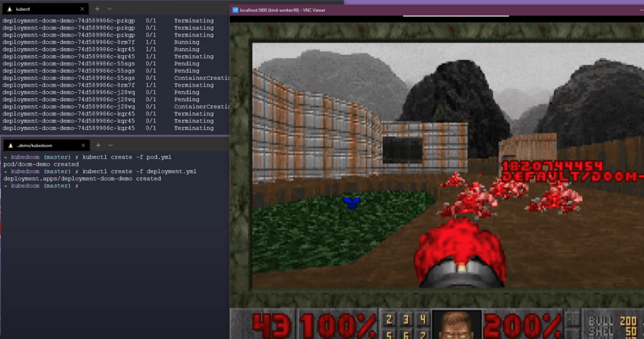Click weapon slot 4 in the Doom arms panel

click(x=423, y=319)
